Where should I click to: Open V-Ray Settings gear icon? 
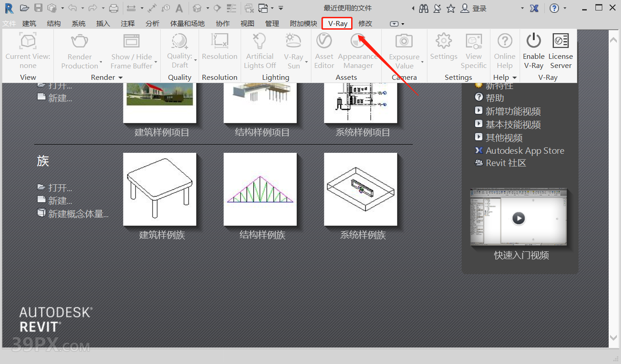[x=444, y=41]
